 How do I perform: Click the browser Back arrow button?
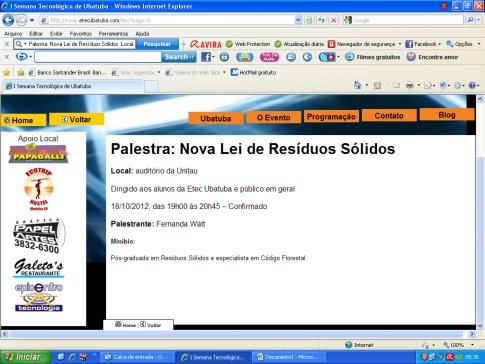(8, 20)
